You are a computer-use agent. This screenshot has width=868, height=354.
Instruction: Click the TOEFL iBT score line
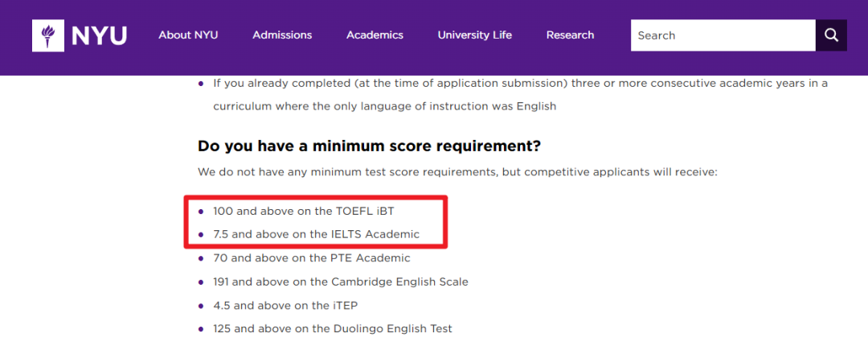point(304,211)
